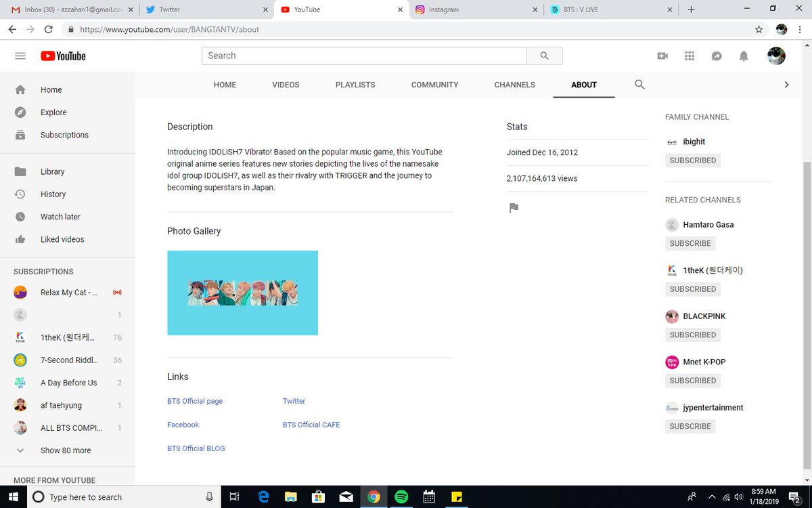Open File Explorer from the taskbar
Screen dimensions: 812x508
pyautogui.click(x=291, y=496)
